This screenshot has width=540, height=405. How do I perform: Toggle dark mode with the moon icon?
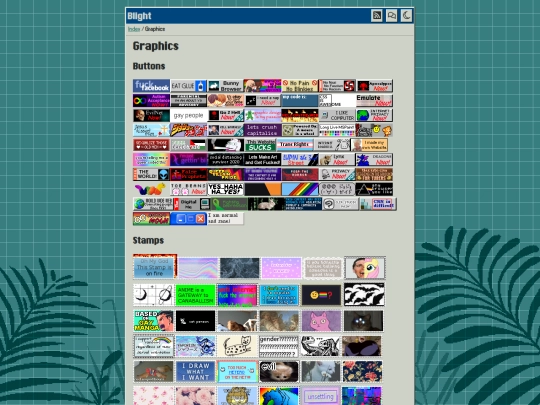tap(406, 16)
